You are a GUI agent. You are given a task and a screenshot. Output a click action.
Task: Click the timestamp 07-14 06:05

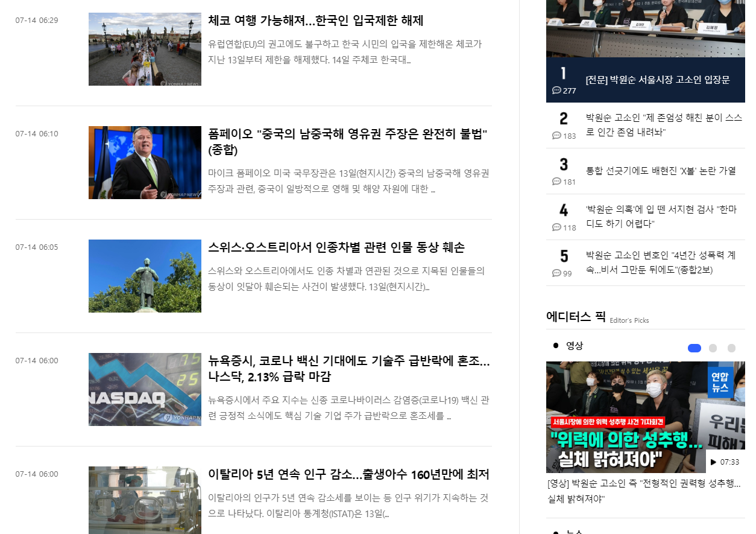coord(37,247)
